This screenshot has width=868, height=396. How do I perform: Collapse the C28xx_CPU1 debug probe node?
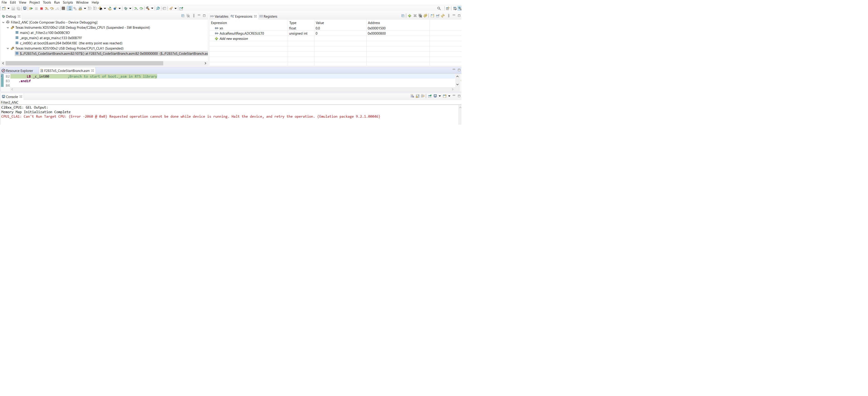pos(8,28)
